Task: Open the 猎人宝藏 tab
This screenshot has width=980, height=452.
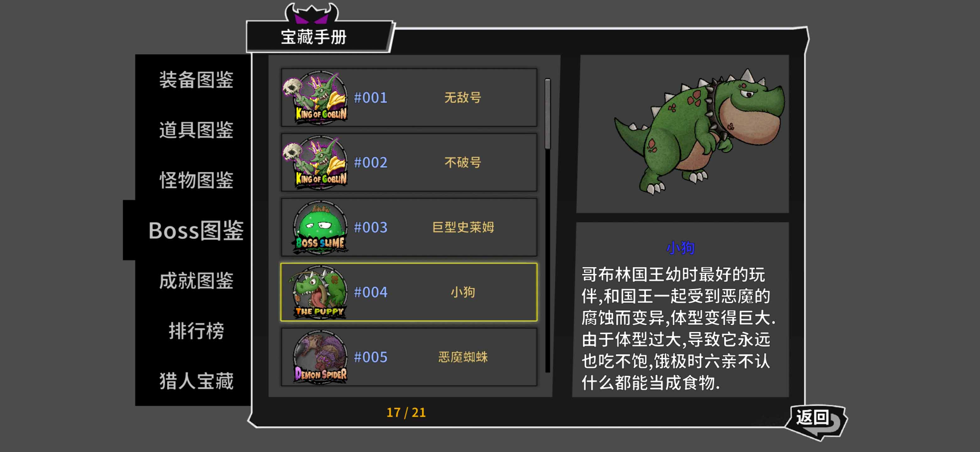Action: pos(196,380)
